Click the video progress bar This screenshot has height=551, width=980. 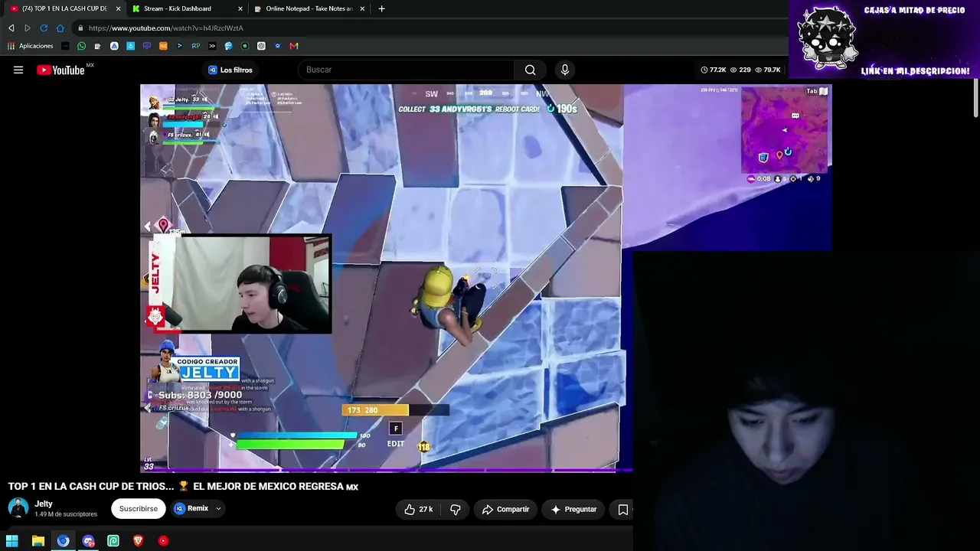[387, 470]
